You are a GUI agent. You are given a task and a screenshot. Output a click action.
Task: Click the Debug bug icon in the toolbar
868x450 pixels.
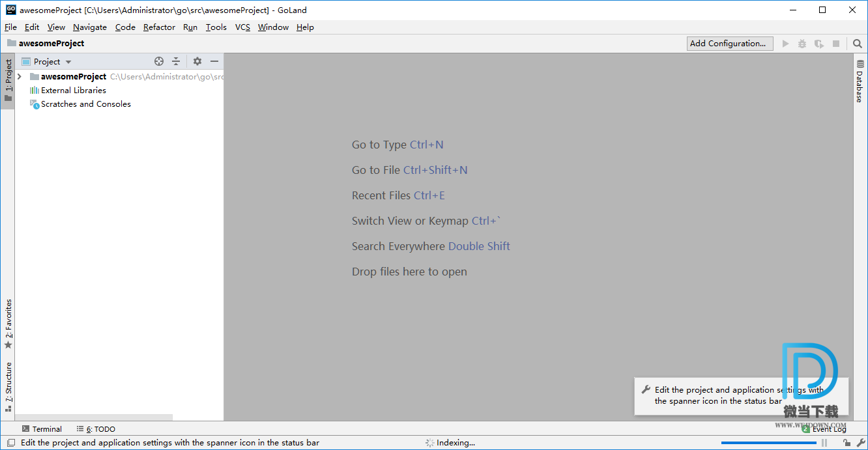tap(802, 44)
